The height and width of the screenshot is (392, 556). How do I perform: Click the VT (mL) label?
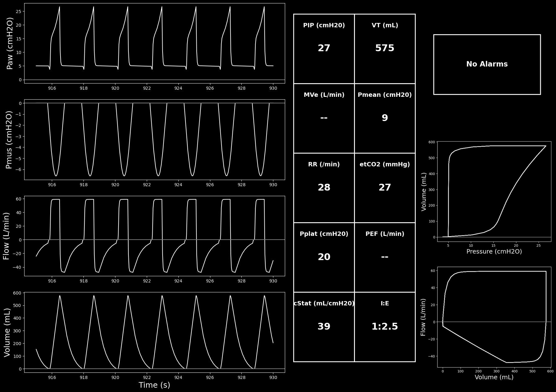coord(385,25)
